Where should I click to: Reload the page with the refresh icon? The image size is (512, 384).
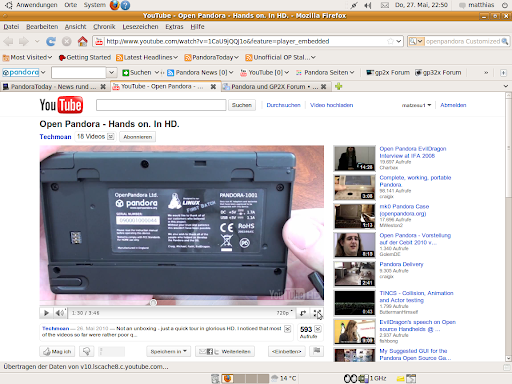[x=51, y=41]
